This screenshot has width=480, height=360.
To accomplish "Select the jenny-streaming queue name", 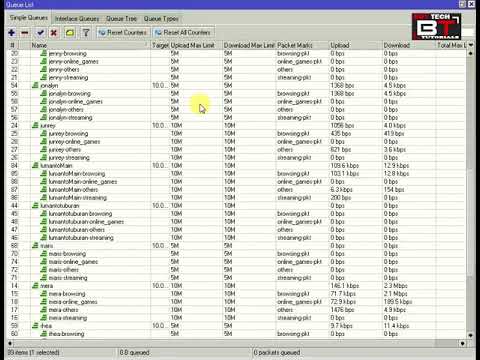I will [68, 77].
